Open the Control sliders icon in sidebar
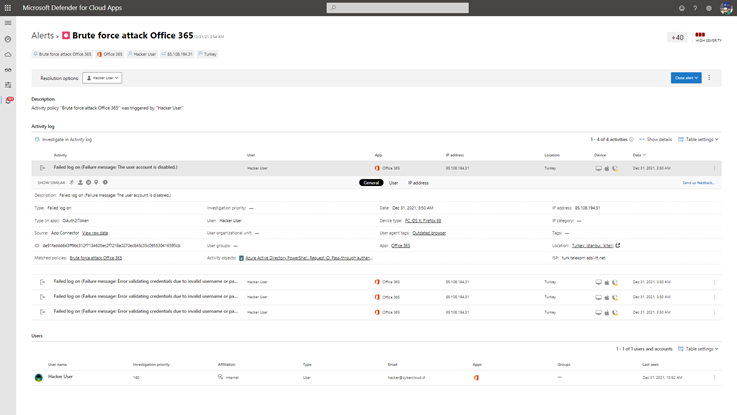 tap(8, 85)
